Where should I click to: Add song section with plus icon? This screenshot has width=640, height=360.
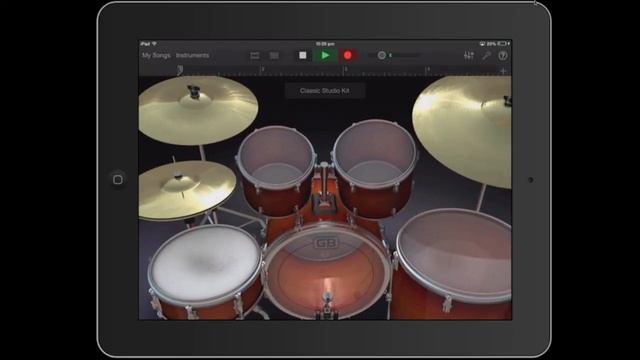click(503, 71)
